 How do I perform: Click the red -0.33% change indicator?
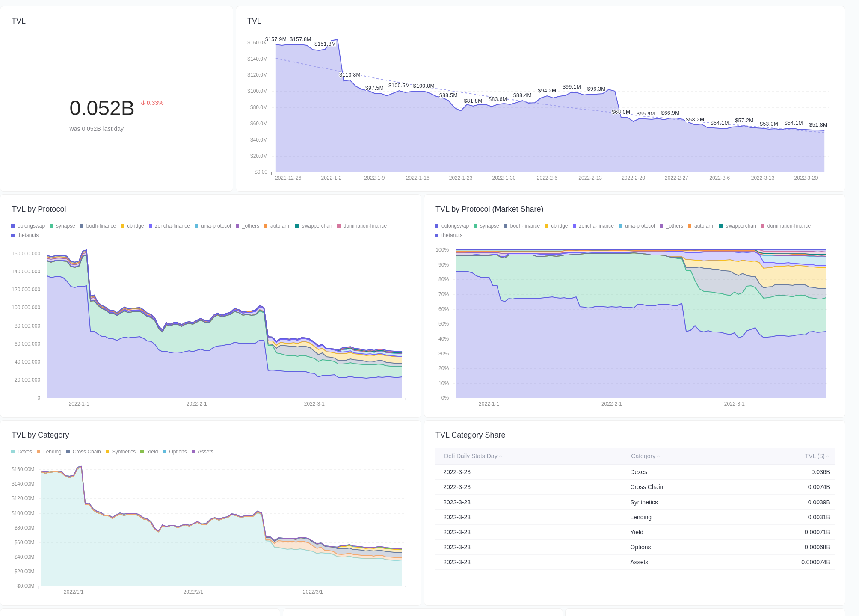[x=151, y=103]
